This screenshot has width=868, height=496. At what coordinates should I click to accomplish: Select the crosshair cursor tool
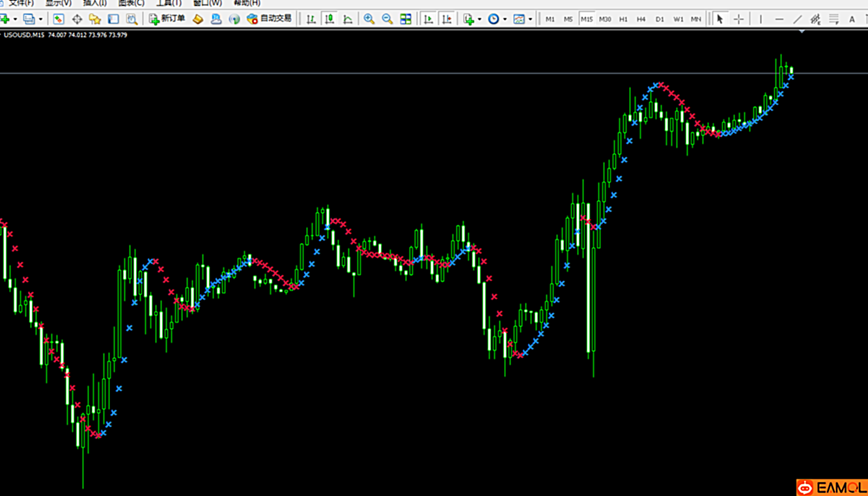[x=738, y=19]
